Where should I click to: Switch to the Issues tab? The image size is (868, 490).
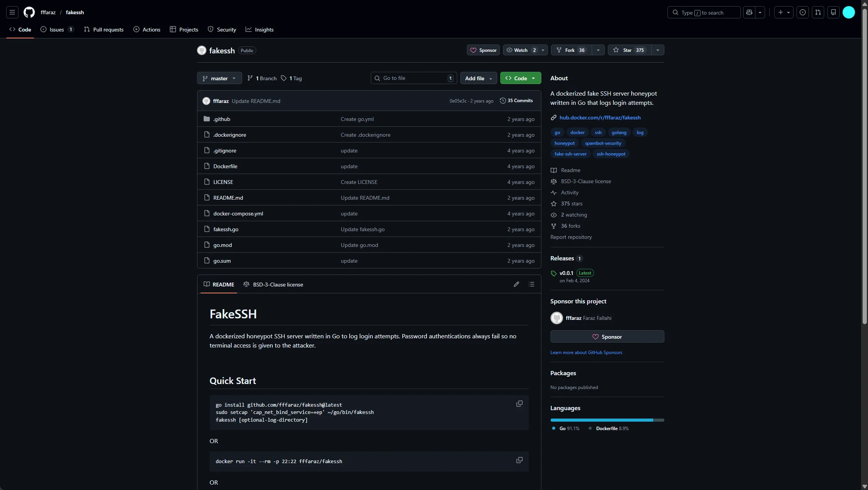pos(57,30)
